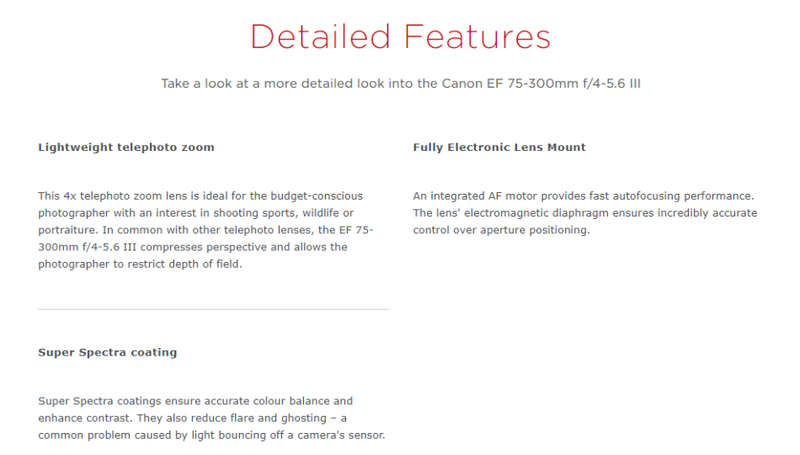
Task: Click the line starting 'photographer with an interest'
Action: pyautogui.click(x=195, y=213)
